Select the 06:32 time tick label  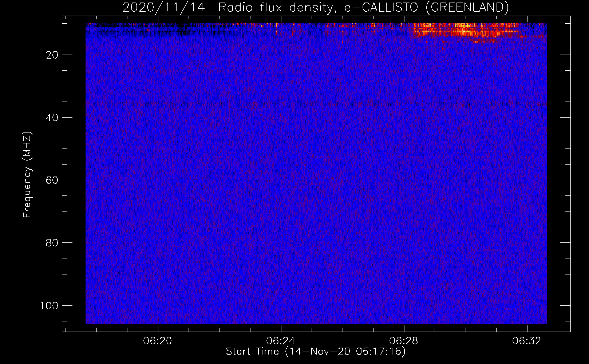[526, 341]
